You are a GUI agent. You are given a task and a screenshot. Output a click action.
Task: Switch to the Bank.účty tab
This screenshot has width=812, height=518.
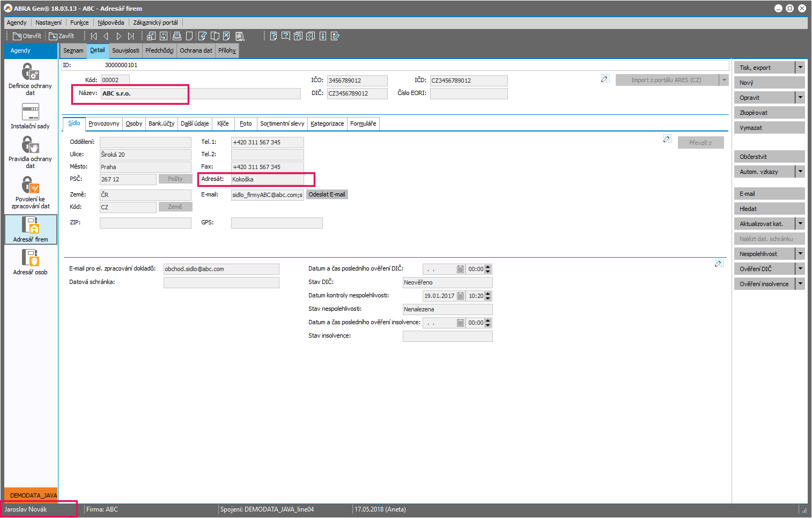click(161, 123)
